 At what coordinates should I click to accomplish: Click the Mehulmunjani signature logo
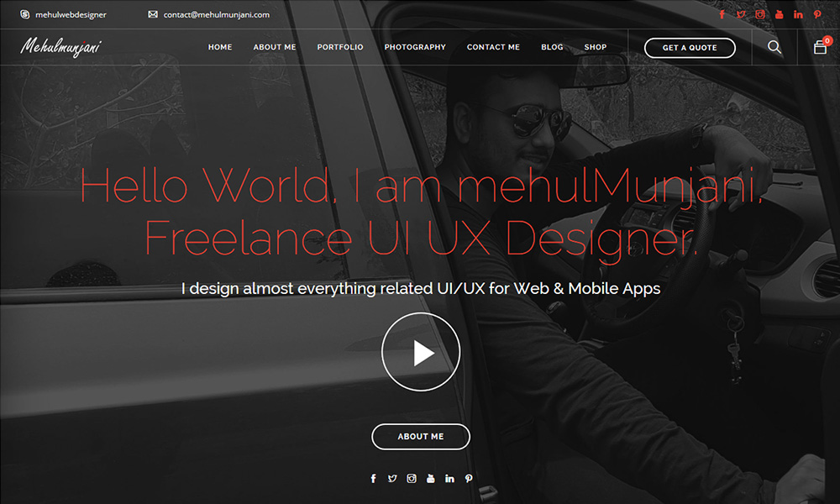click(61, 47)
